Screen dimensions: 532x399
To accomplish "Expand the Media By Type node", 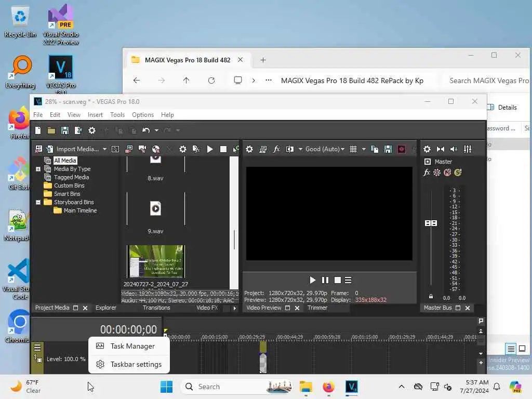I will coord(38,169).
